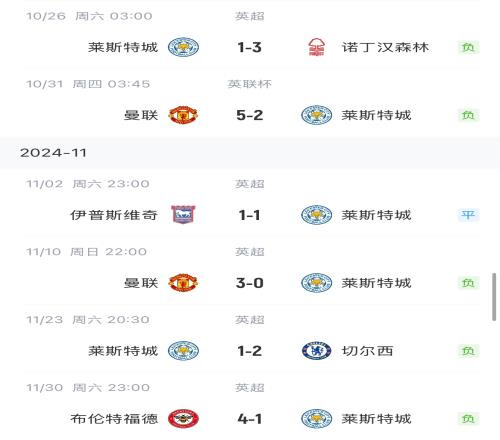Viewport: 500px width, 440px height.
Task: Open Nottingham Forest team logo
Action: click(x=316, y=47)
